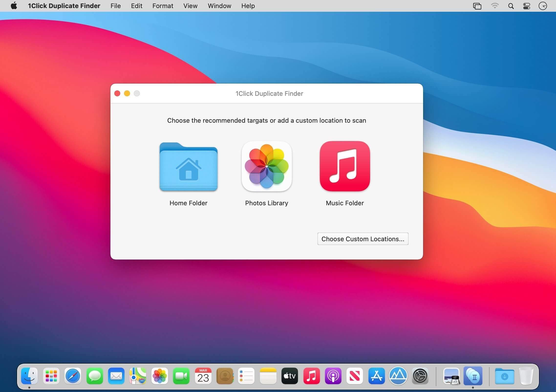
Task: Minimize the 1Click Duplicate Finder window
Action: pyautogui.click(x=127, y=93)
